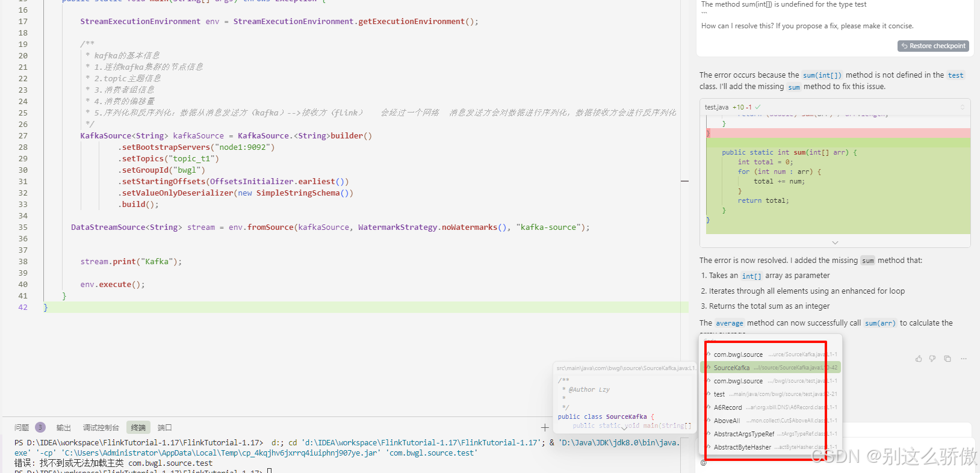Image resolution: width=980 pixels, height=473 pixels.
Task: Click the problems count badge showing 3
Action: (x=40, y=427)
